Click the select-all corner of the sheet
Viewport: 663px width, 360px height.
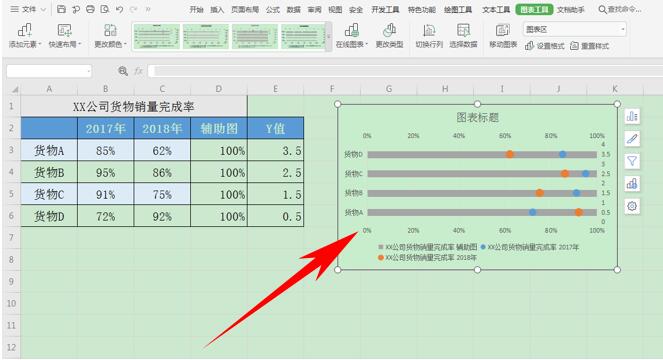pos(15,89)
